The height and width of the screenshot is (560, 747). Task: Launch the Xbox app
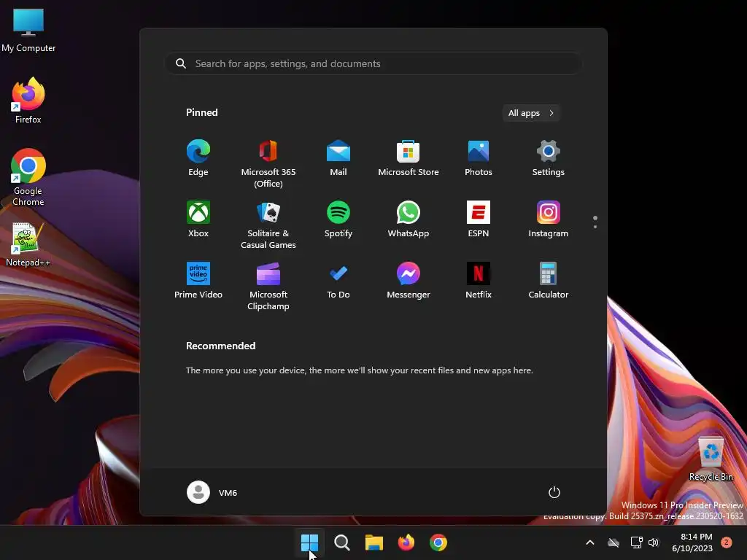[x=198, y=219]
